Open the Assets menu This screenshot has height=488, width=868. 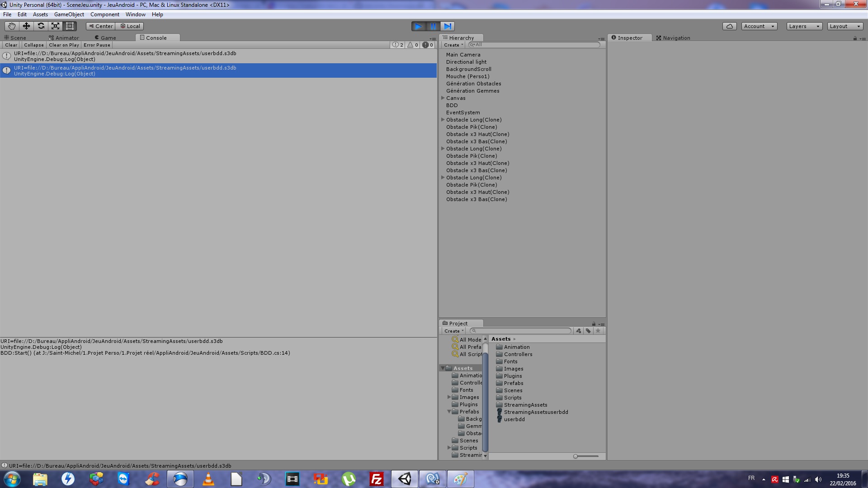point(40,14)
